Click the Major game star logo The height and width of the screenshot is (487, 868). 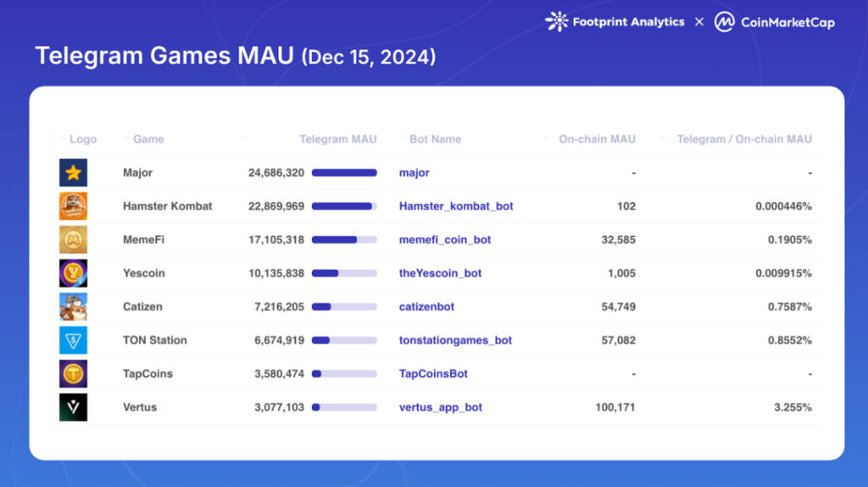73,173
